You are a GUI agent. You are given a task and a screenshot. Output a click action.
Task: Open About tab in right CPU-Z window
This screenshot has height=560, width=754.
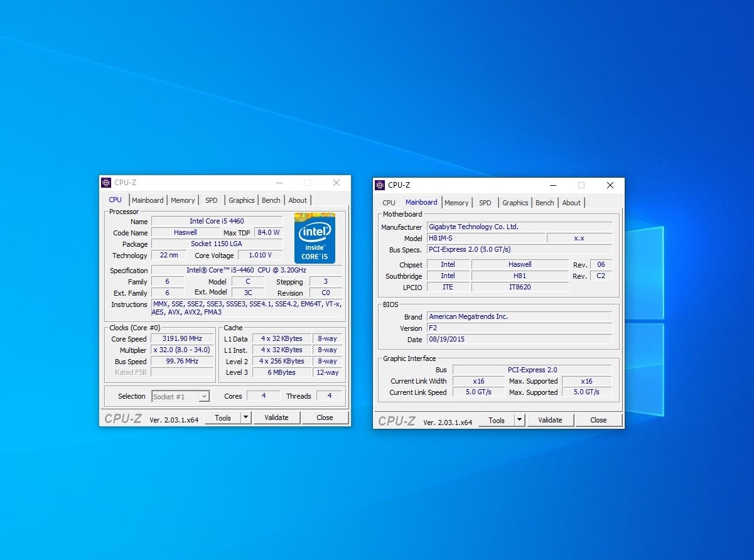(571, 203)
